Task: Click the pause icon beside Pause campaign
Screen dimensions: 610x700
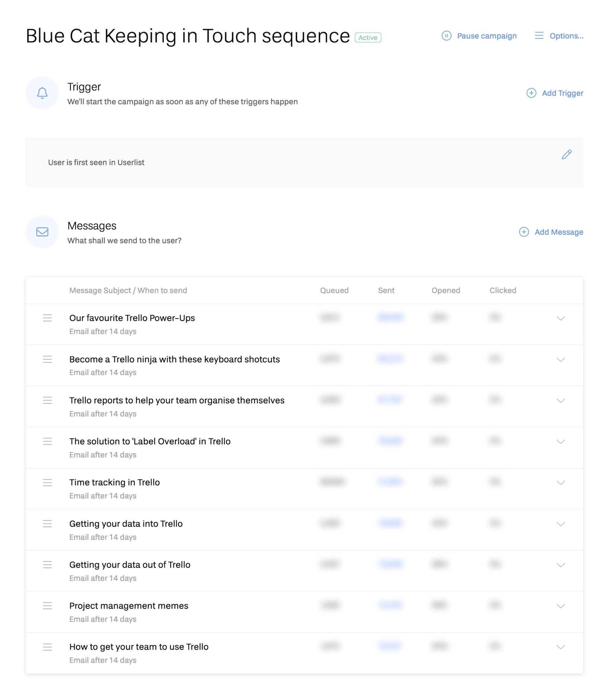Action: (x=446, y=36)
